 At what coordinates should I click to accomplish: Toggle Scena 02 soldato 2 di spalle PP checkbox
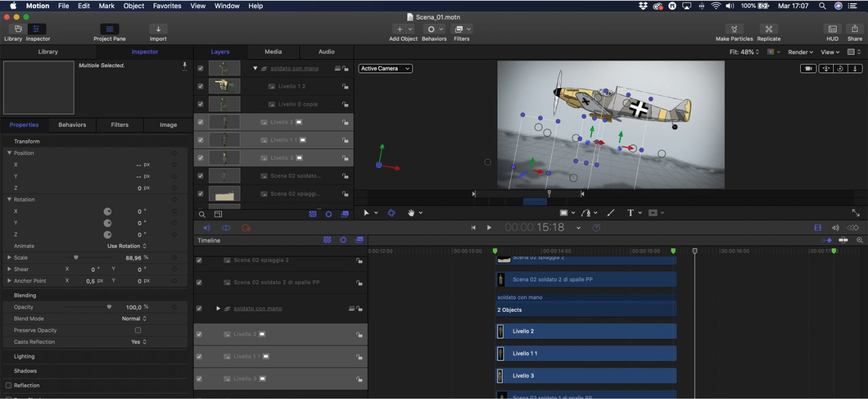pos(199,282)
